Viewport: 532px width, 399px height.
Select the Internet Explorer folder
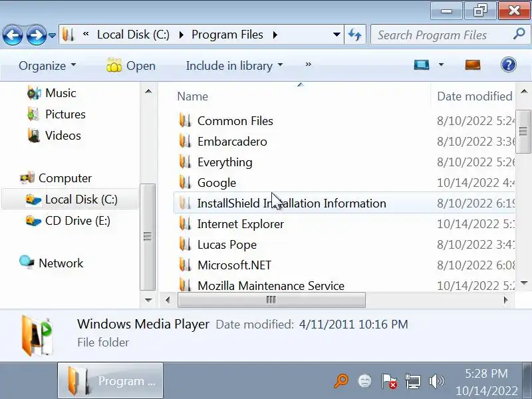tap(241, 224)
